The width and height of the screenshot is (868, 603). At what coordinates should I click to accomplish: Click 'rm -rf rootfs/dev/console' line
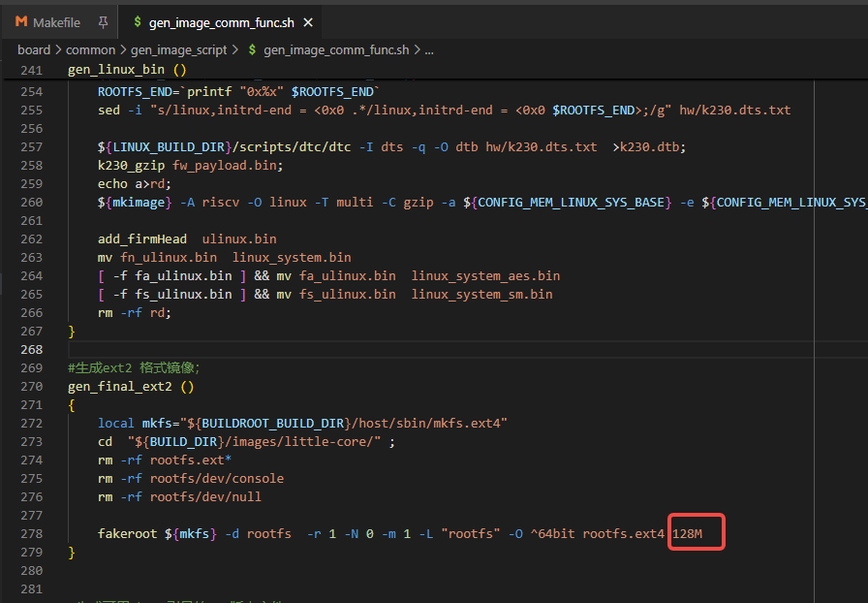[191, 478]
